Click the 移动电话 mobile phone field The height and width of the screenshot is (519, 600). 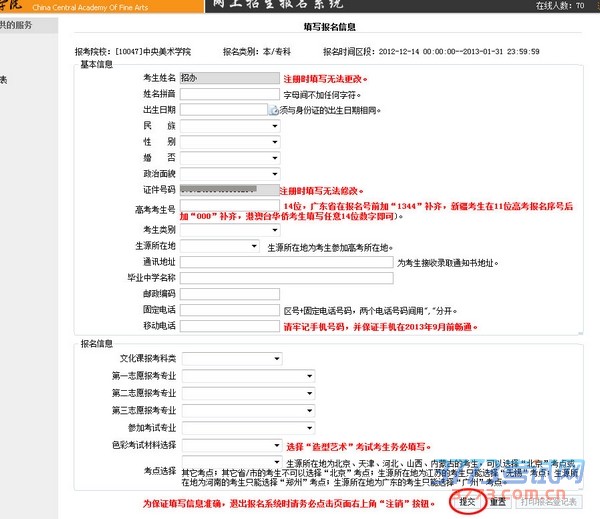pos(228,326)
